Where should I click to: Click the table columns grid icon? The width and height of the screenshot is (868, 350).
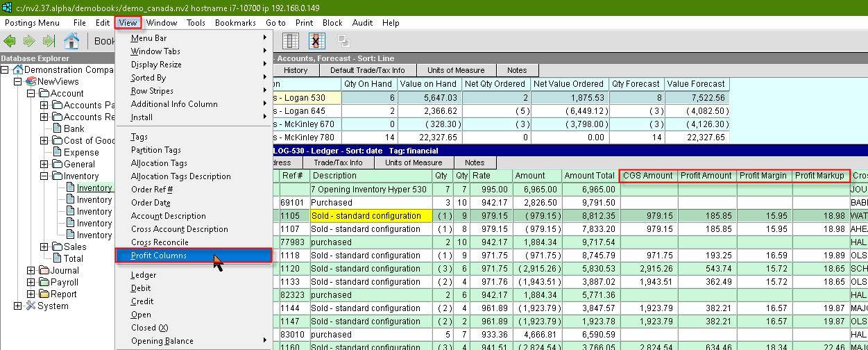point(291,41)
